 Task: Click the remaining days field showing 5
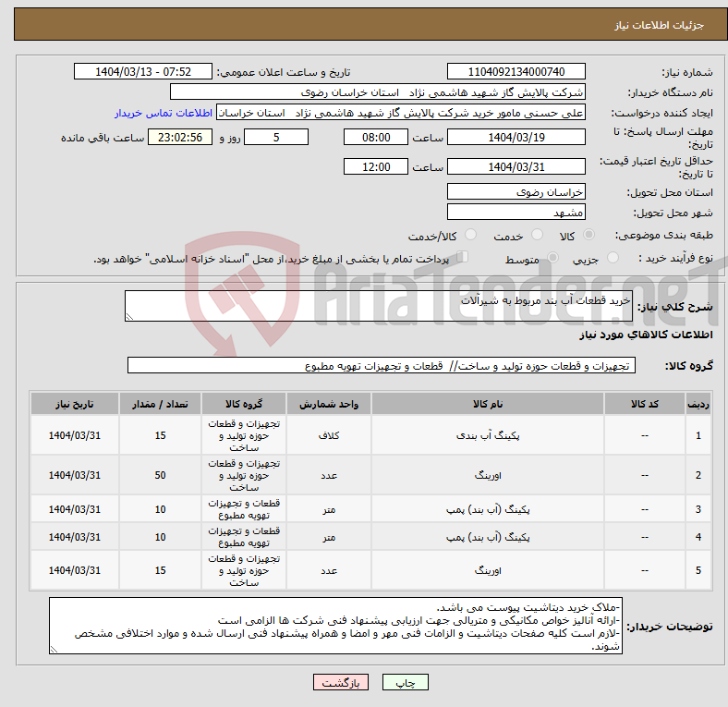click(x=276, y=138)
